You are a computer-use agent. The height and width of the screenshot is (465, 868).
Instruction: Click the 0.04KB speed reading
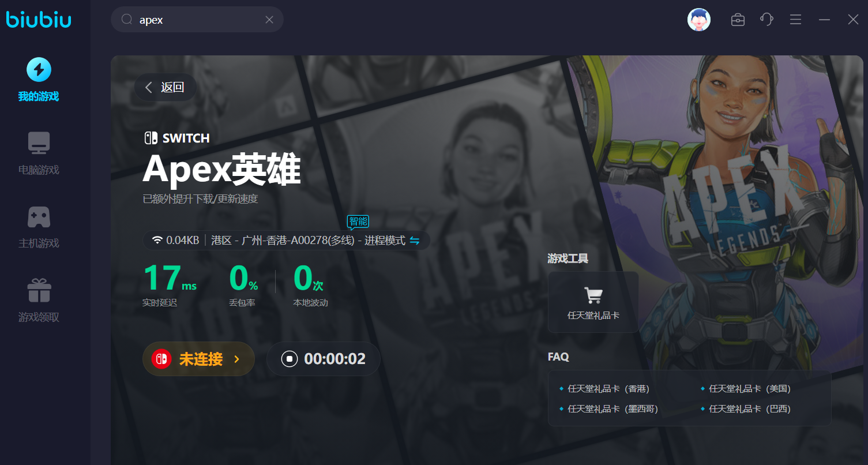tap(183, 241)
